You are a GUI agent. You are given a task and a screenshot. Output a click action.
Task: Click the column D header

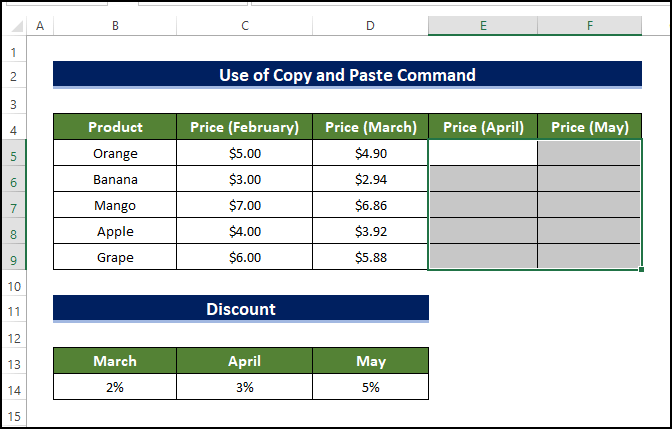tap(370, 25)
